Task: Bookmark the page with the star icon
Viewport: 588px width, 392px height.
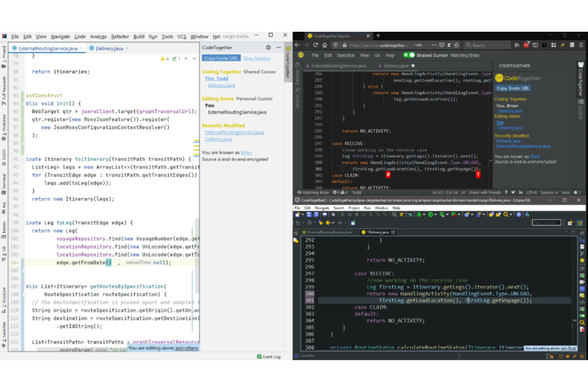Action: pyautogui.click(x=456, y=45)
